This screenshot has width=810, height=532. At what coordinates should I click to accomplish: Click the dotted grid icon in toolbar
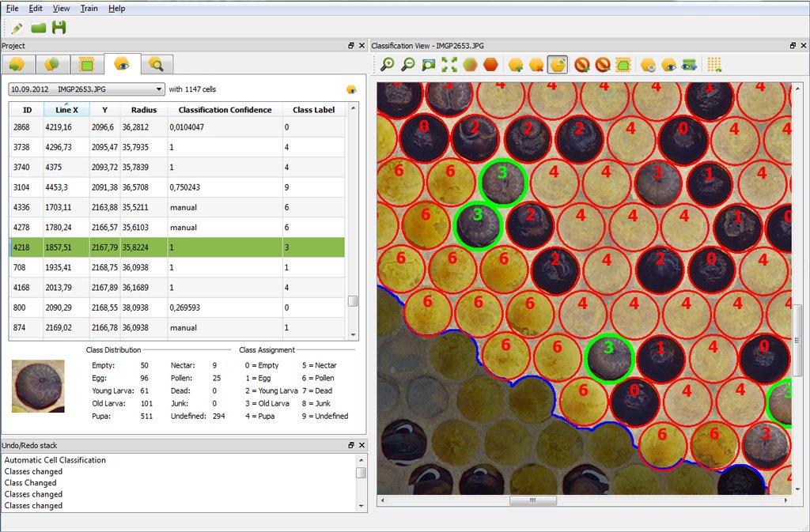point(714,65)
